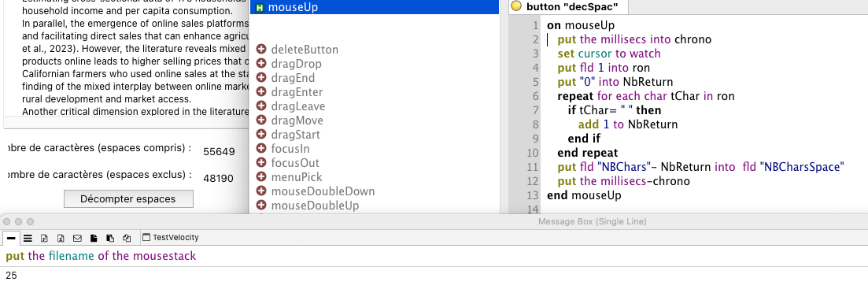Image resolution: width=868 pixels, height=289 pixels.
Task: Switch Message Box to Multiple Lines mode
Action: click(28, 238)
